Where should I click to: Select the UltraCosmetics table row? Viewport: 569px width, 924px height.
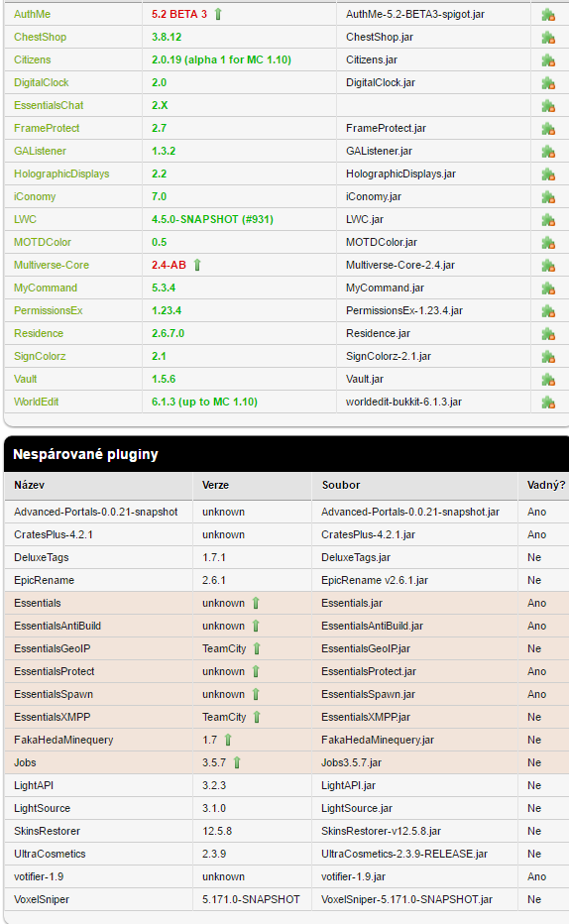(x=286, y=854)
